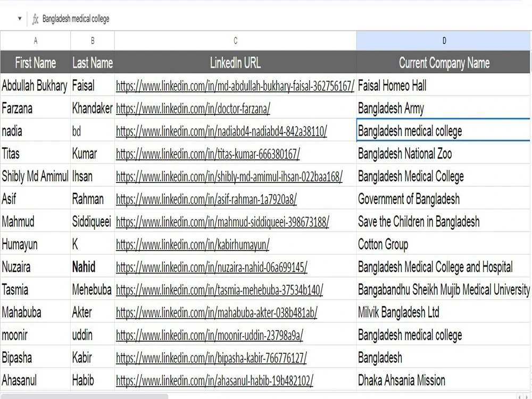Image resolution: width=532 pixels, height=399 pixels.
Task: Select the 'Siddiqueei' last name cell
Action: (x=92, y=221)
